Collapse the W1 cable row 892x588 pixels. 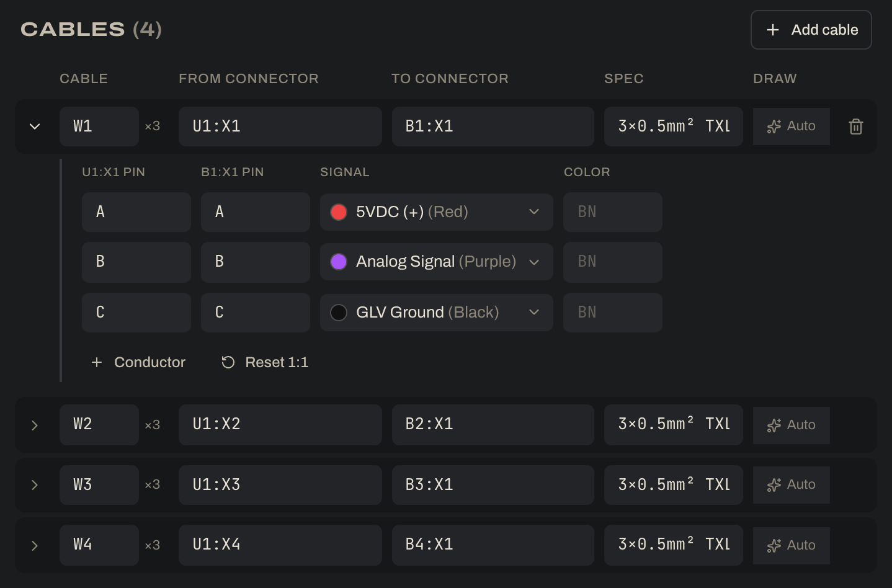(35, 127)
